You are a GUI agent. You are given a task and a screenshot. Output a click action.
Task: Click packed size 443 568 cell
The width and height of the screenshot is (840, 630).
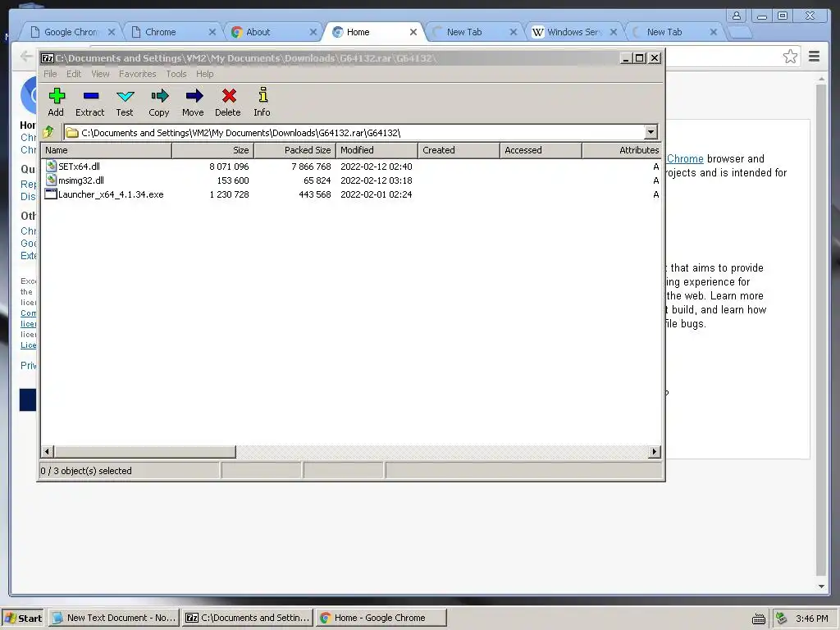click(314, 194)
